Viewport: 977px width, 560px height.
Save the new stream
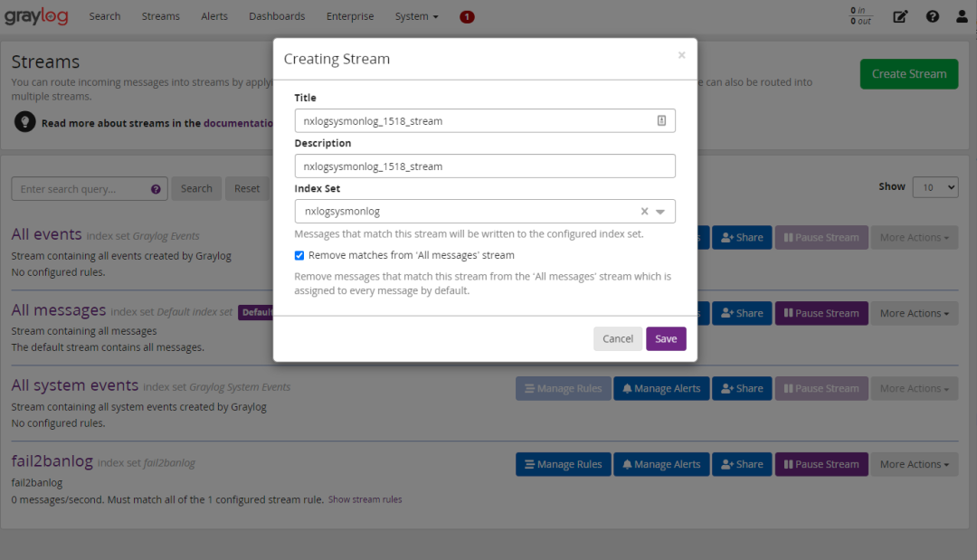(x=666, y=338)
